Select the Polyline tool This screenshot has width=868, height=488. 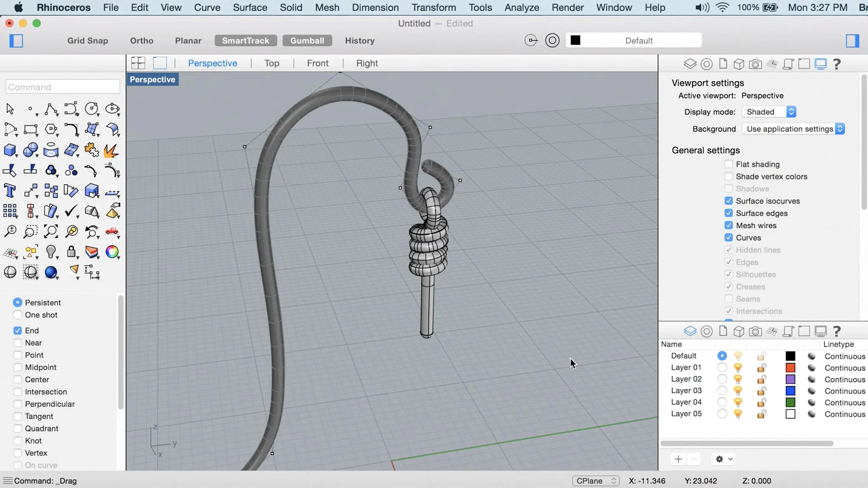51,109
